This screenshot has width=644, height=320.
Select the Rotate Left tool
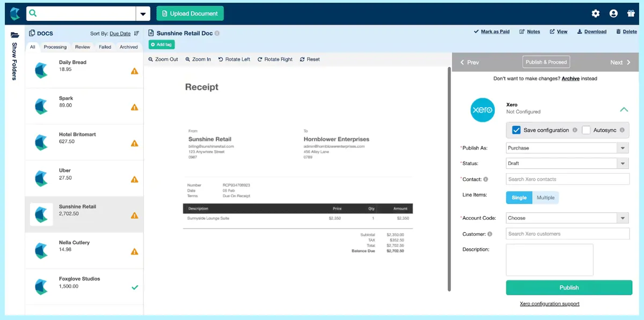tap(234, 59)
